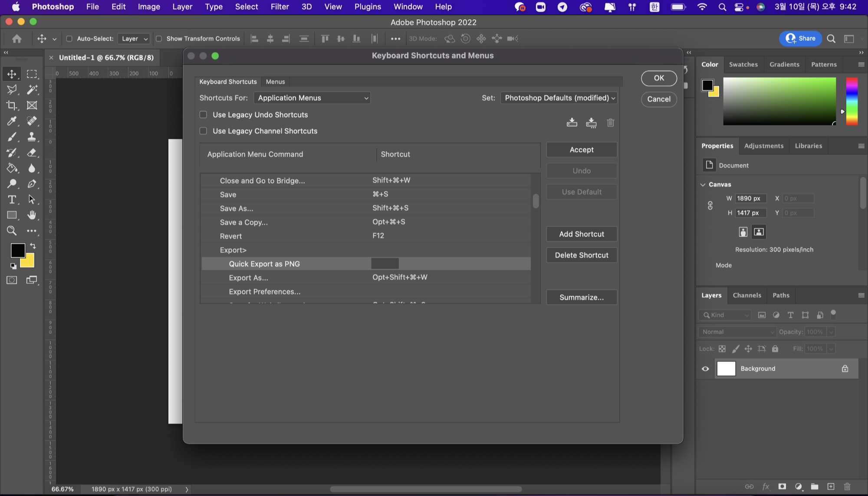
Task: Click the delete shortcut set trash icon
Action: 611,123
